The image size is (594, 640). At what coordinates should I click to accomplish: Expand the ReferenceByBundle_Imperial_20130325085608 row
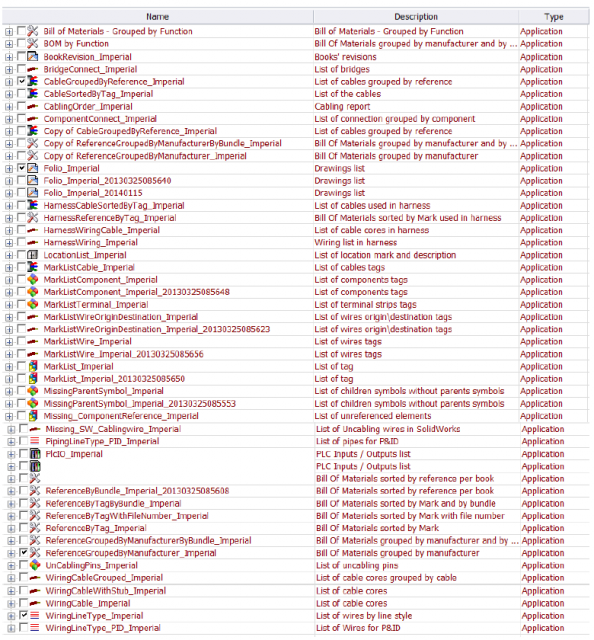11,491
